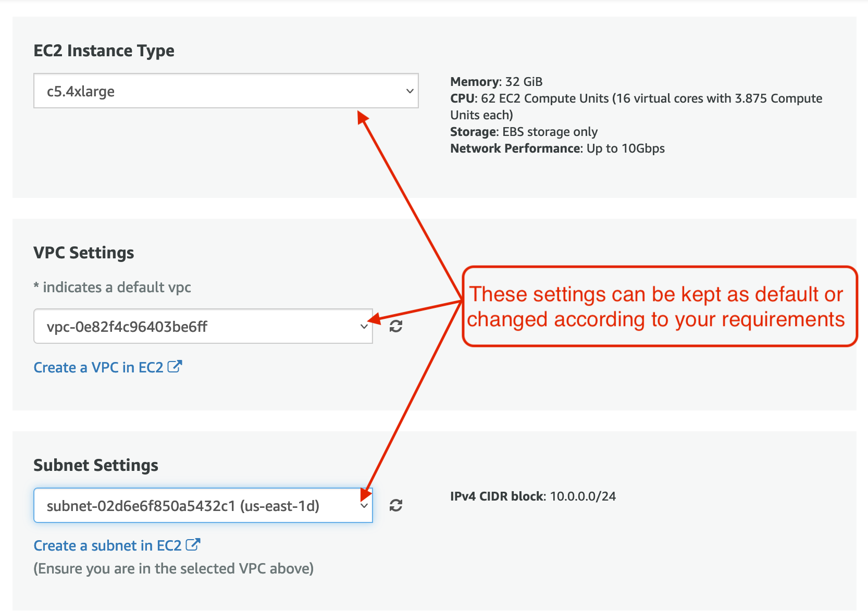Click the VPC Settings heading
The width and height of the screenshot is (868, 611).
click(84, 253)
